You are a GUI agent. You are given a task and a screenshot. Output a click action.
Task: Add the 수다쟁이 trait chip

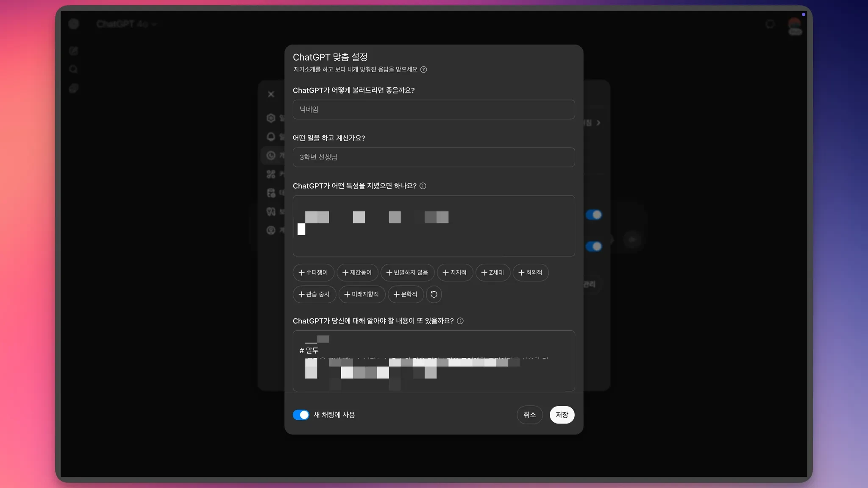point(313,273)
